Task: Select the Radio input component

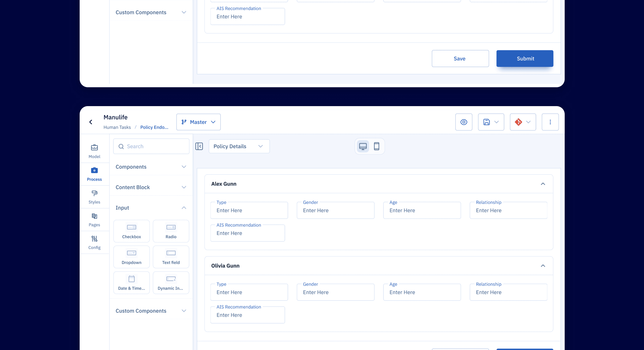Action: tap(171, 231)
